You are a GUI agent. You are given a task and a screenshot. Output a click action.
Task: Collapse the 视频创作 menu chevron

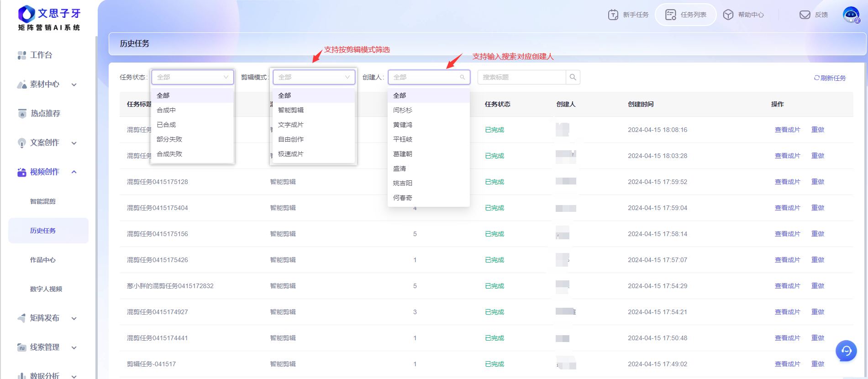pyautogui.click(x=74, y=172)
